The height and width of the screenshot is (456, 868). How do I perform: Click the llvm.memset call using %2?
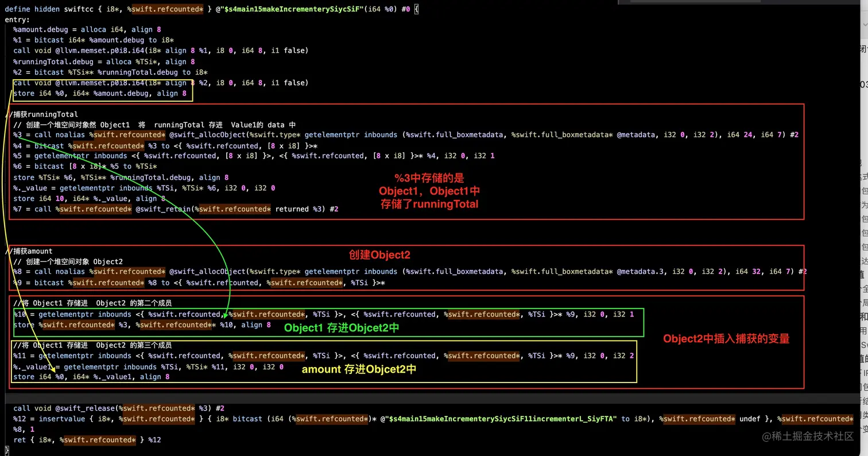pos(161,83)
